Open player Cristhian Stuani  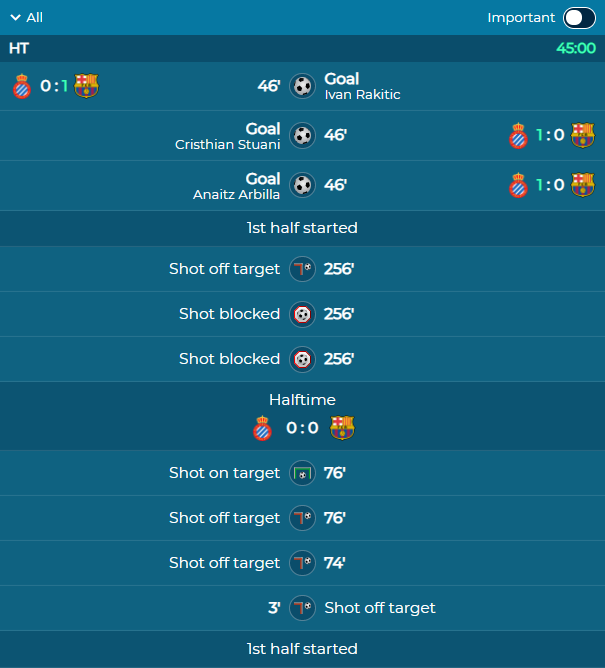pyautogui.click(x=228, y=144)
